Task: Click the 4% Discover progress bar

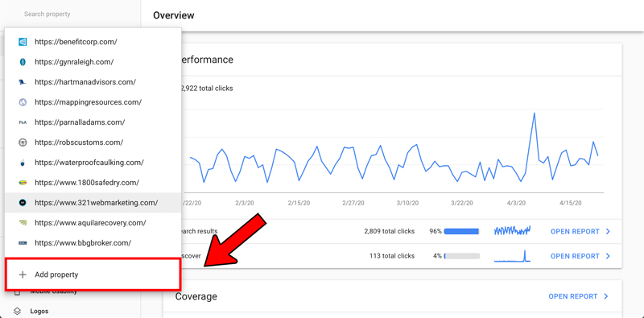Action: (x=461, y=256)
